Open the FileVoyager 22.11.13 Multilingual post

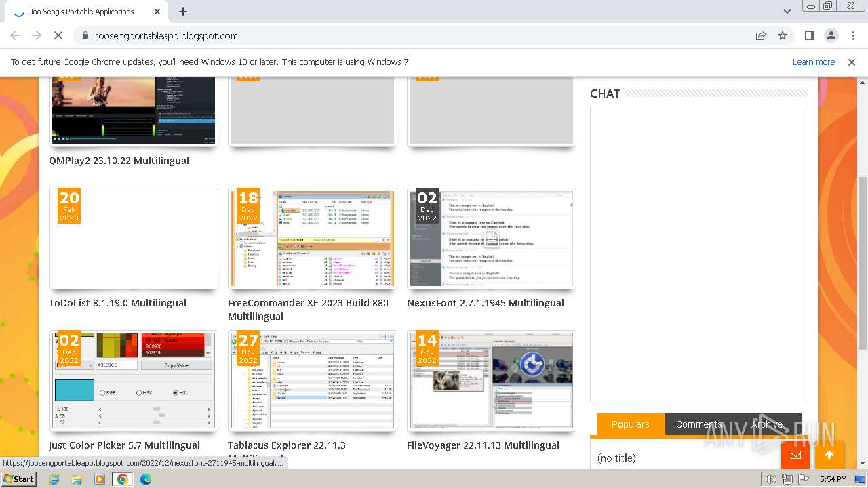[x=483, y=445]
